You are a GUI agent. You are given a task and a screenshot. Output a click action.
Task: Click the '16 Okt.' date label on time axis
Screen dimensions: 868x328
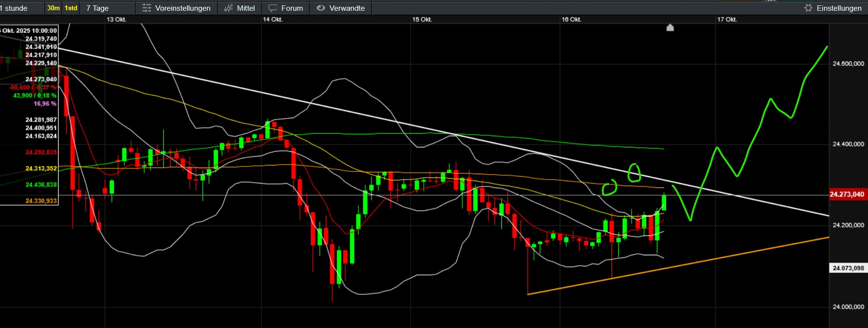coord(571,20)
